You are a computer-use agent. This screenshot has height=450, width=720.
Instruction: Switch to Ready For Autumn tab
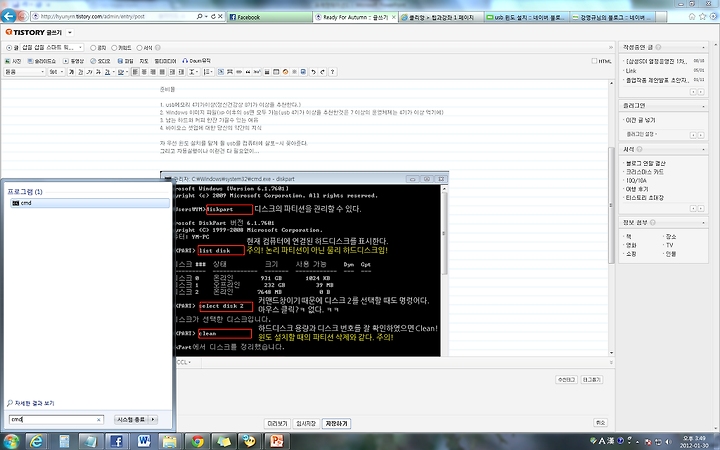tap(355, 17)
